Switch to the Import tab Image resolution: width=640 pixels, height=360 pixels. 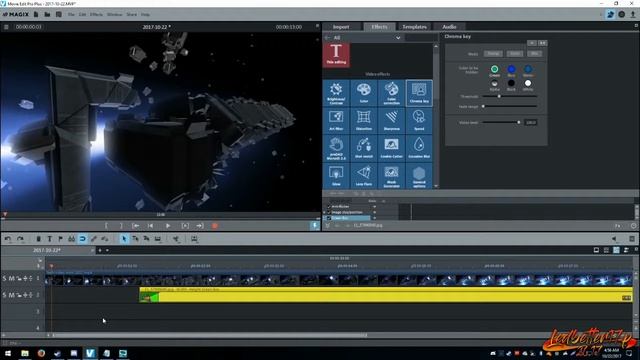[341, 27]
